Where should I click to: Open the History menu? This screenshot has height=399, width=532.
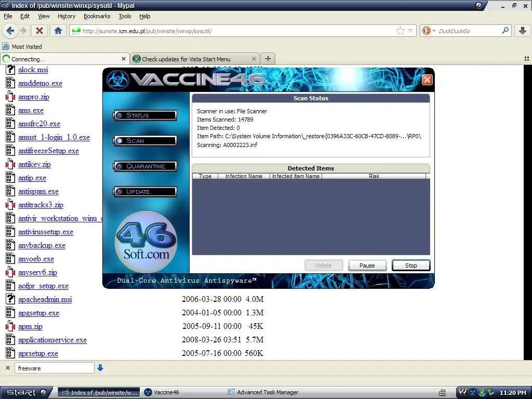(x=66, y=16)
